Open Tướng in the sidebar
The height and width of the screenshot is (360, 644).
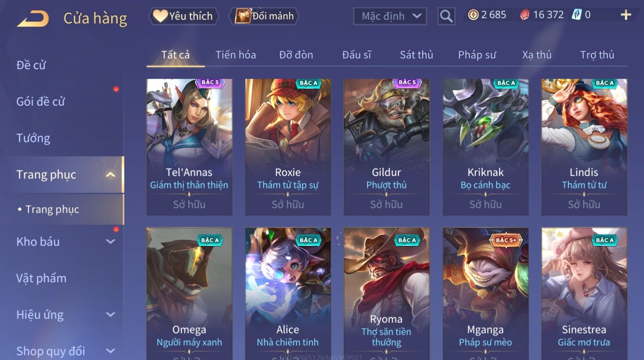click(33, 138)
